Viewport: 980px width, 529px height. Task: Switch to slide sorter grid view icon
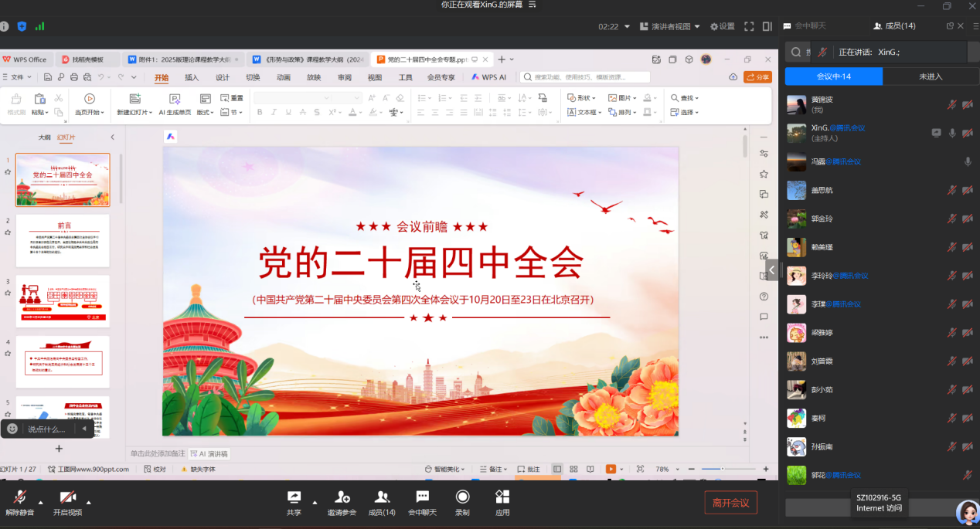click(x=573, y=469)
